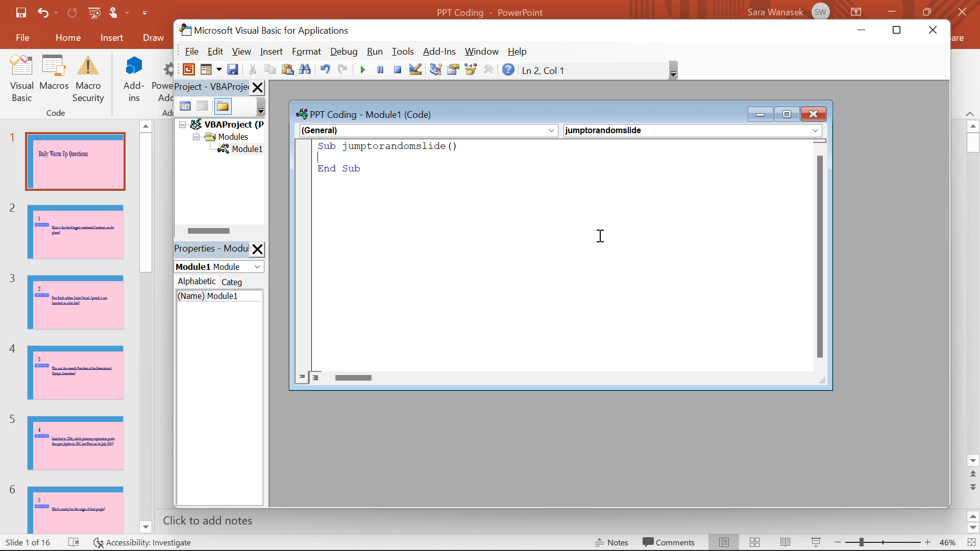The width and height of the screenshot is (980, 551).
Task: Expand the VBAProject properties panel categories
Action: coord(233,282)
